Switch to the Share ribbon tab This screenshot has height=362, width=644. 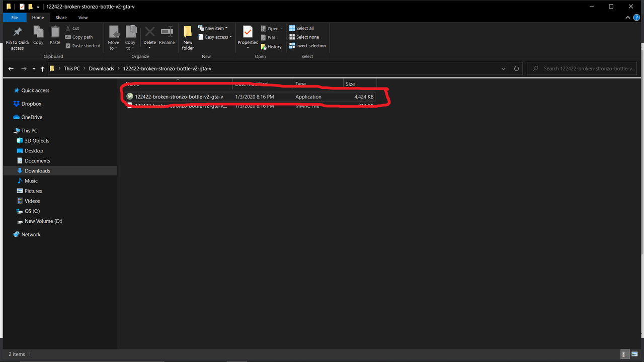click(x=61, y=18)
